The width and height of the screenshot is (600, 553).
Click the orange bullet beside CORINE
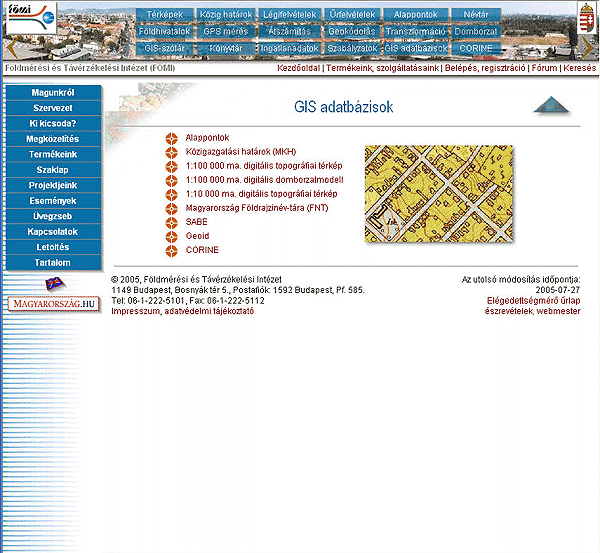tap(172, 249)
